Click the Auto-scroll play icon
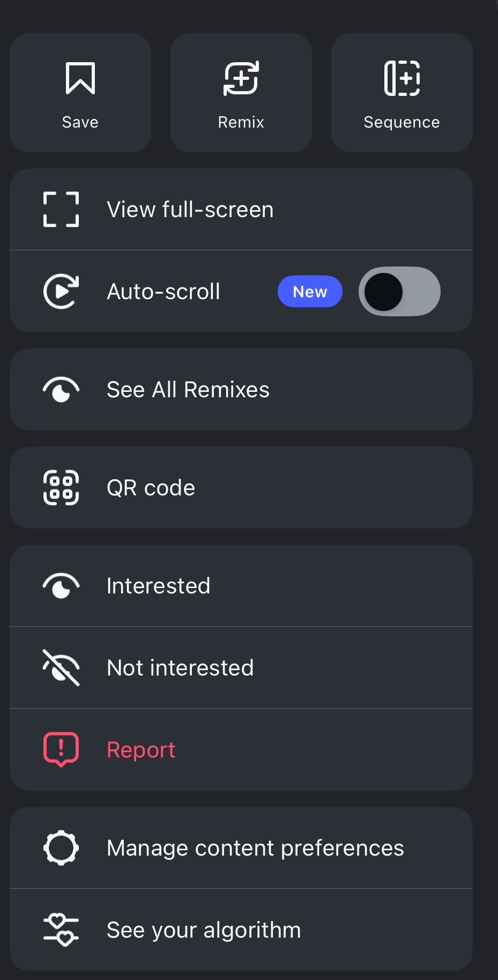Viewport: 498px width, 980px height. [61, 292]
